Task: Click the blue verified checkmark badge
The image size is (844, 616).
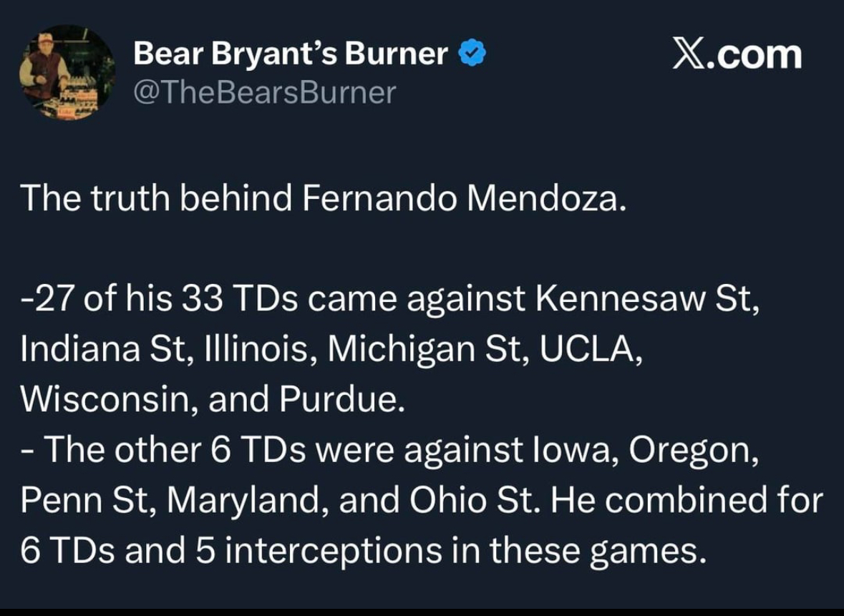Action: pyautogui.click(x=472, y=53)
